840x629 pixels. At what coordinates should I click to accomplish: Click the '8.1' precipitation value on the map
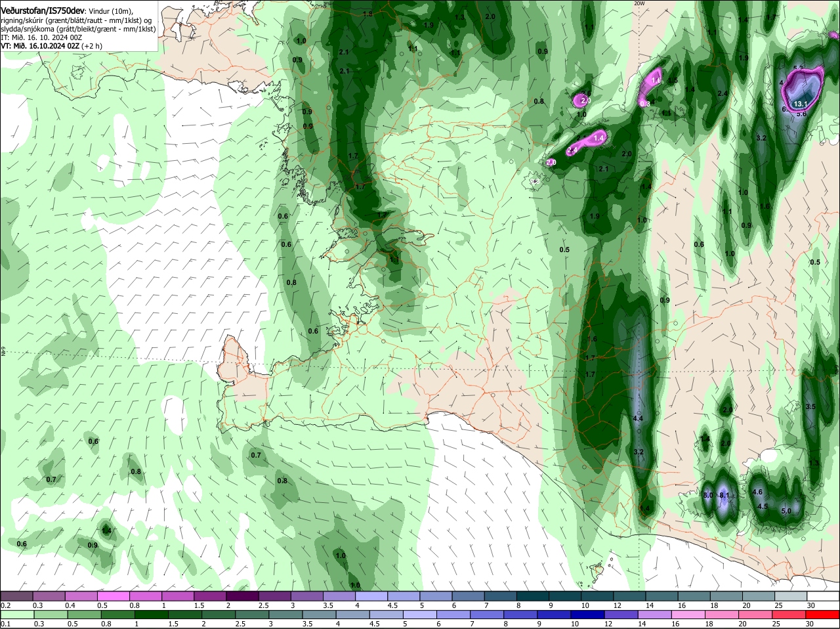(x=724, y=495)
